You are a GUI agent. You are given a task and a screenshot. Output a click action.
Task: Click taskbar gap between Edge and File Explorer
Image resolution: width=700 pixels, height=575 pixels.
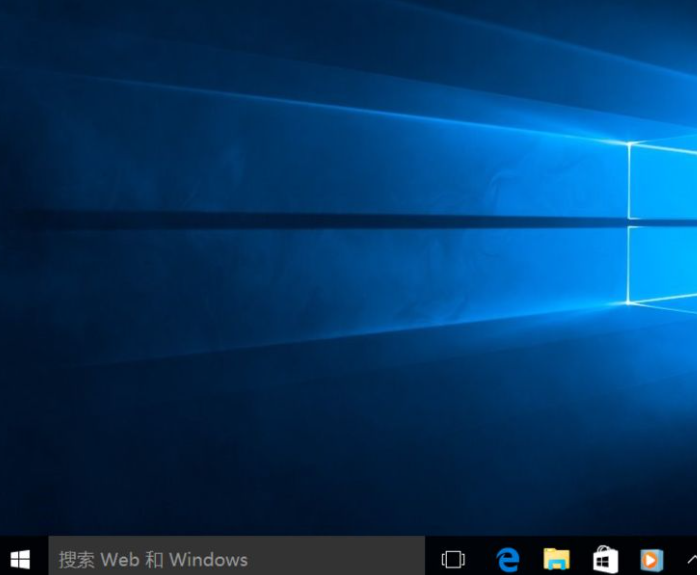[533, 559]
